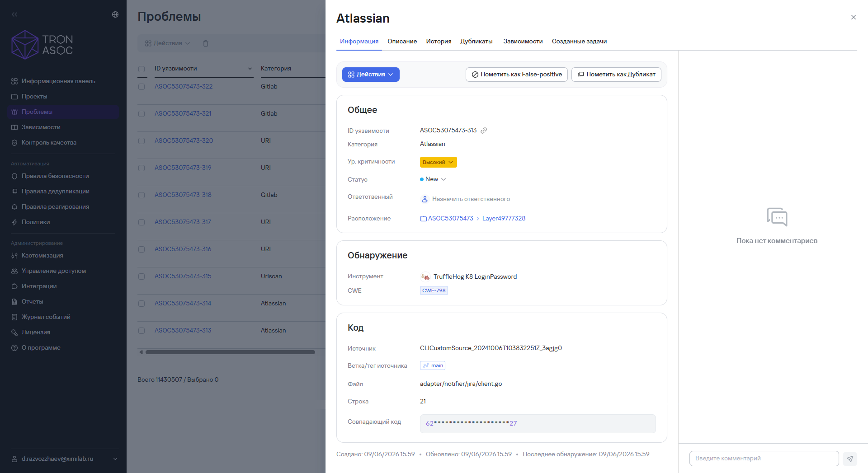Collapse sidebar with double-chevron icon
868x473 pixels.
pos(14,14)
